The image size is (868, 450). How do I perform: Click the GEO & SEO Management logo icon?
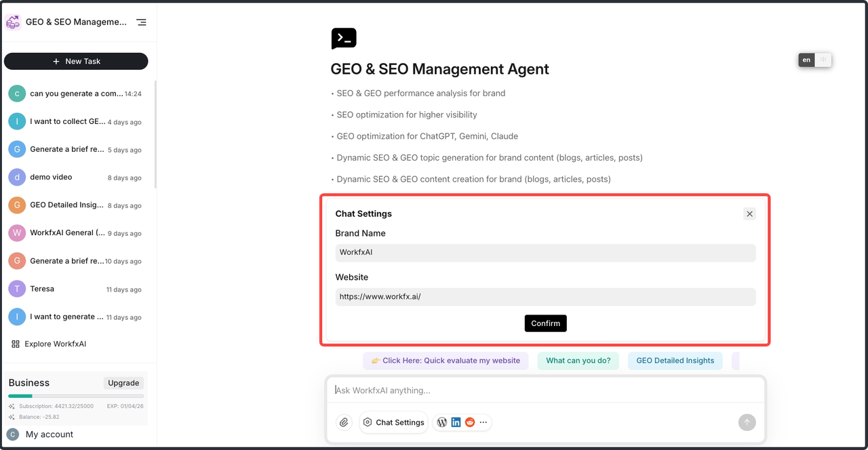[x=13, y=22]
